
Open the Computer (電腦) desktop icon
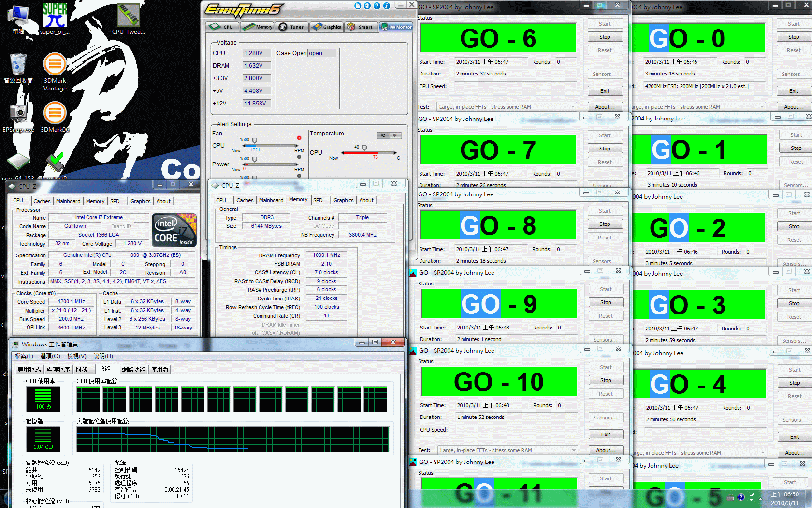point(18,19)
